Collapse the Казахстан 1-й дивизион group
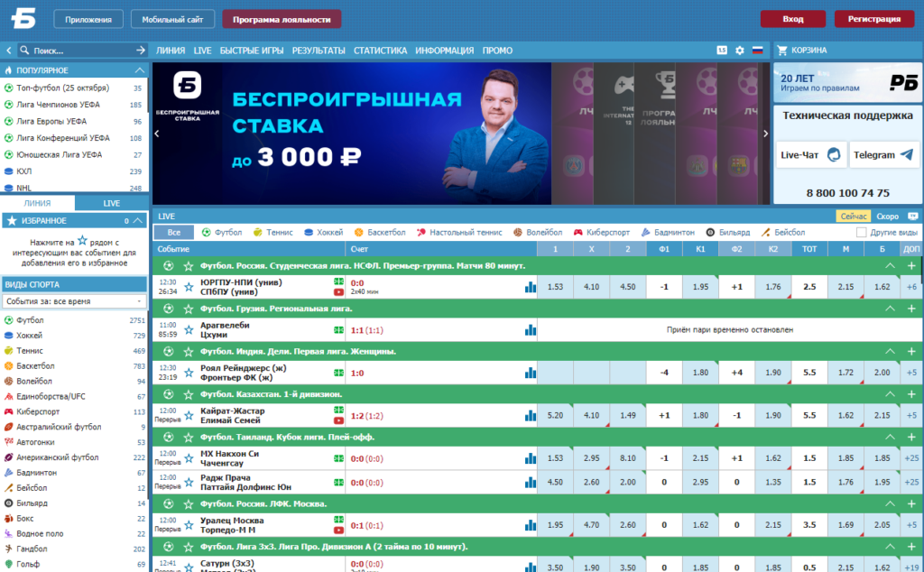The height and width of the screenshot is (572, 924). [890, 394]
